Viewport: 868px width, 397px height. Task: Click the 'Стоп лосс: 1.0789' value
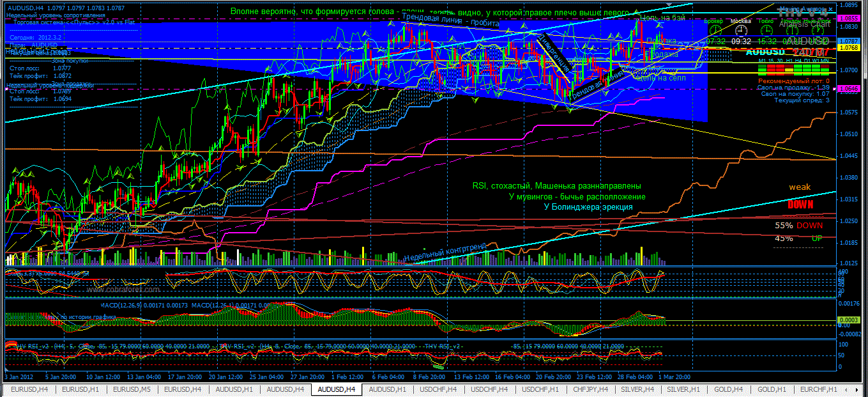[41, 91]
